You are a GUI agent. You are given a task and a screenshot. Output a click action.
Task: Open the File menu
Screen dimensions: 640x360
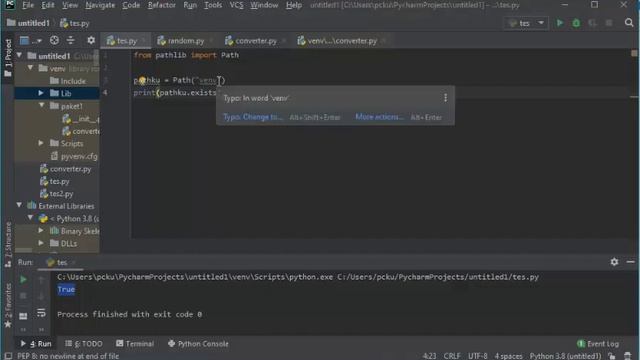coord(28,5)
